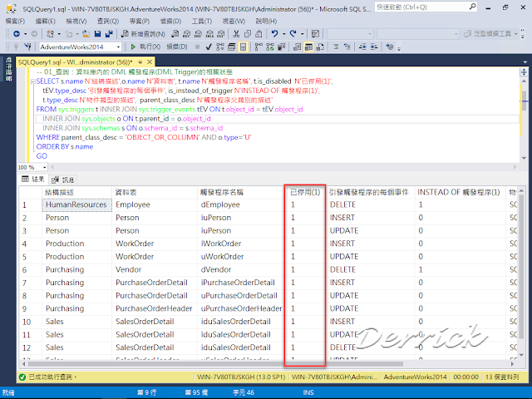Viewport: 532px width, 399px height.
Task: Click the Decrease Indent icon
Action: tap(362, 47)
